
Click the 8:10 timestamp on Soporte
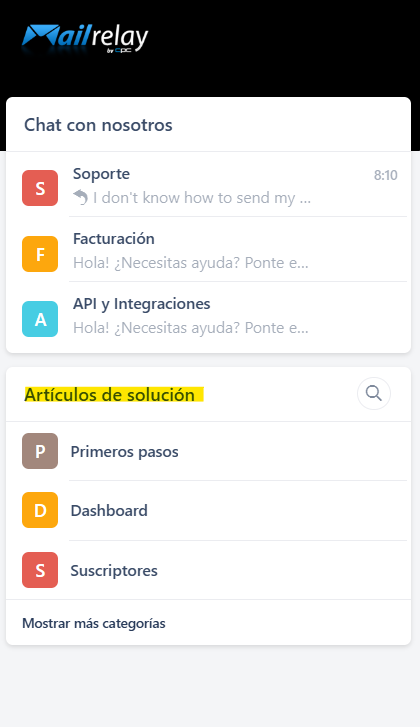386,175
